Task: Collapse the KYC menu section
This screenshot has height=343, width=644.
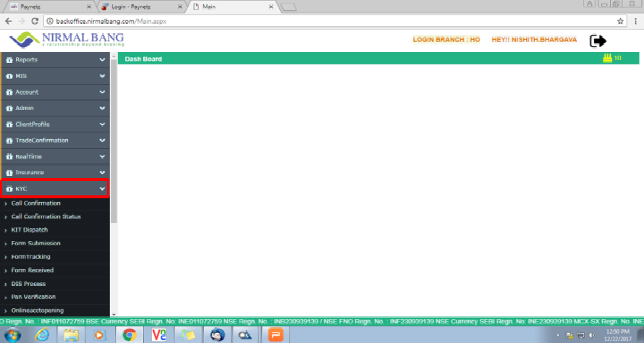Action: click(55, 189)
